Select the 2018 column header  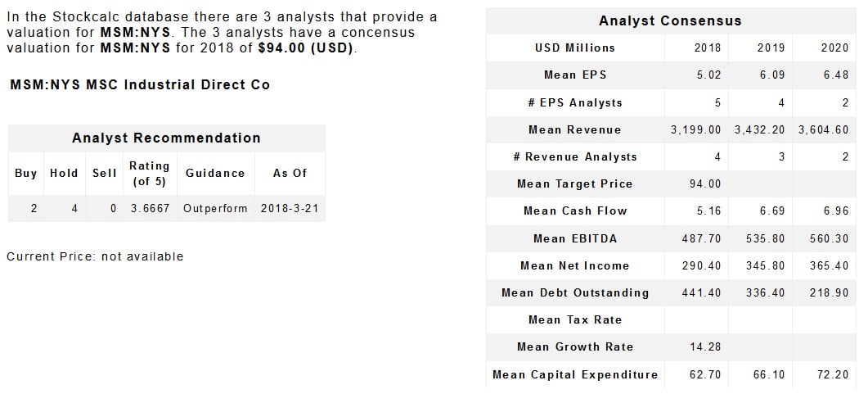click(707, 48)
